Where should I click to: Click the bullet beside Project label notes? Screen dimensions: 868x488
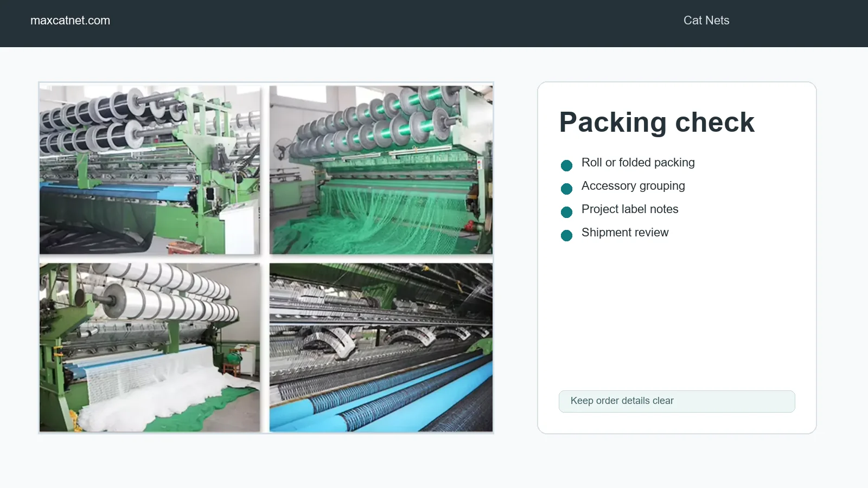(x=566, y=212)
